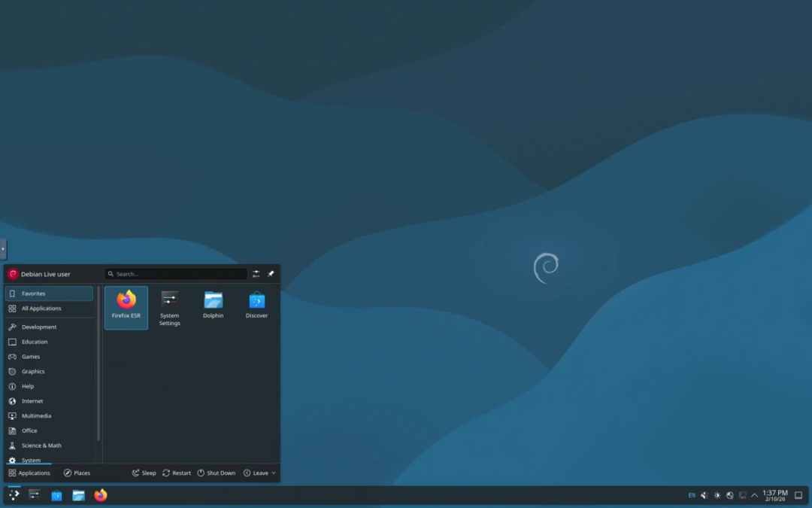The width and height of the screenshot is (812, 508).
Task: Open Dolphin from the taskbar
Action: [78, 495]
